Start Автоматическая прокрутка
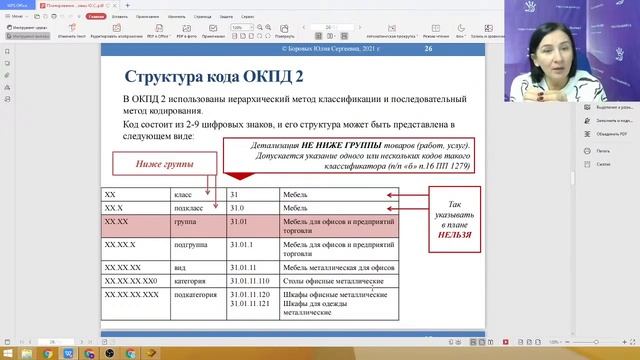 392,31
